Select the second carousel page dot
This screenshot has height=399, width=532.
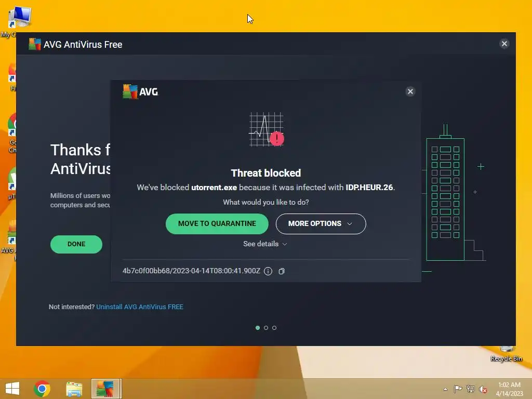pyautogui.click(x=266, y=328)
